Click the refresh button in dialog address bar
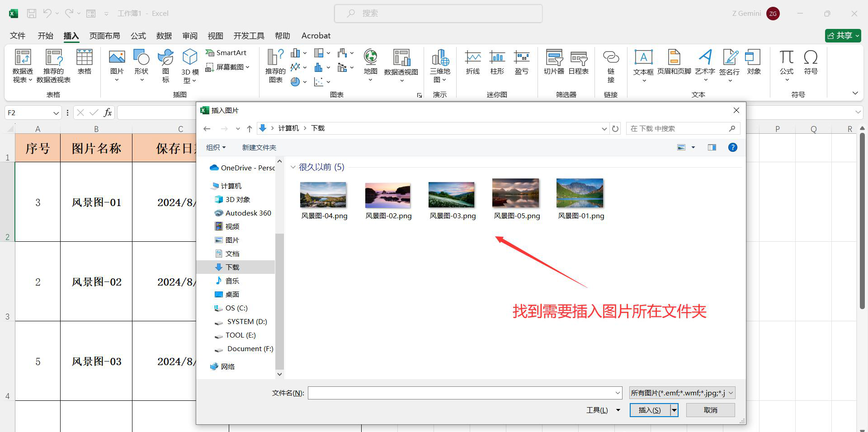 click(615, 129)
